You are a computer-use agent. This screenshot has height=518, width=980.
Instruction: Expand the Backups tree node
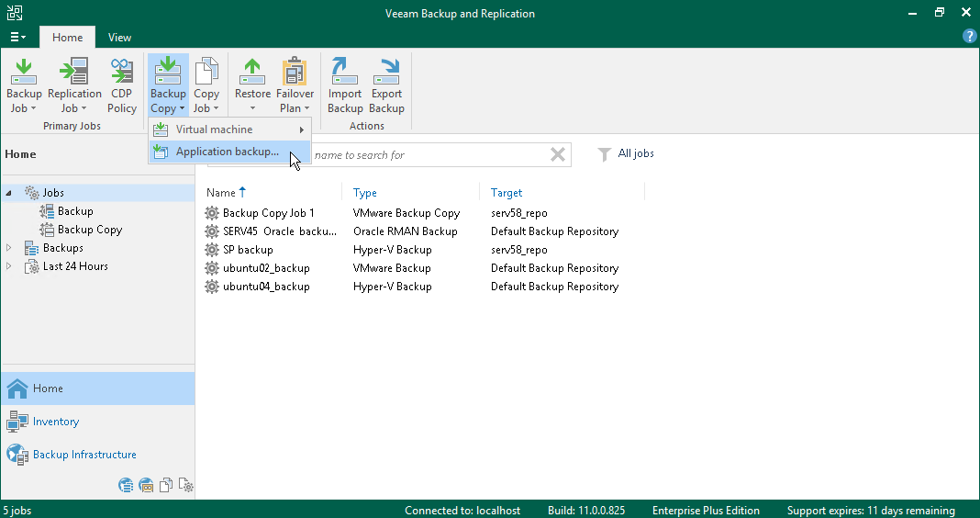coord(9,248)
